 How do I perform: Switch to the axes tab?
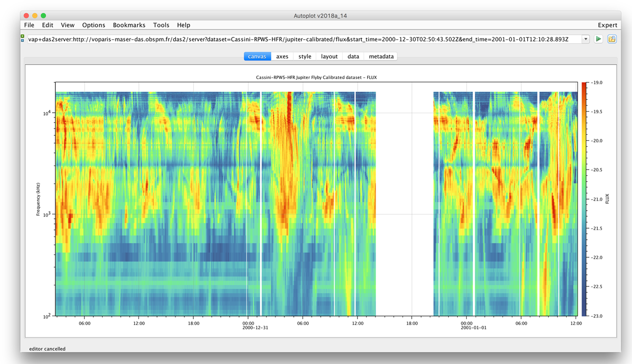pyautogui.click(x=282, y=56)
